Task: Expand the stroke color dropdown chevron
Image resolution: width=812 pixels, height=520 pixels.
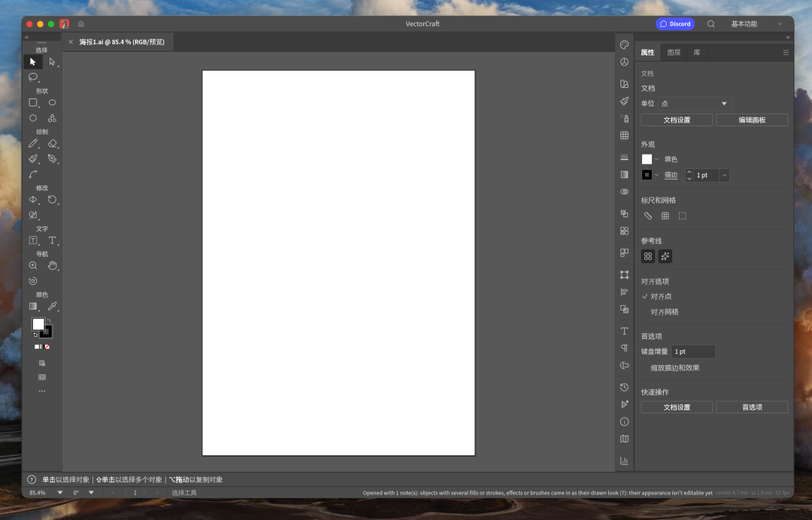Action: coord(656,175)
